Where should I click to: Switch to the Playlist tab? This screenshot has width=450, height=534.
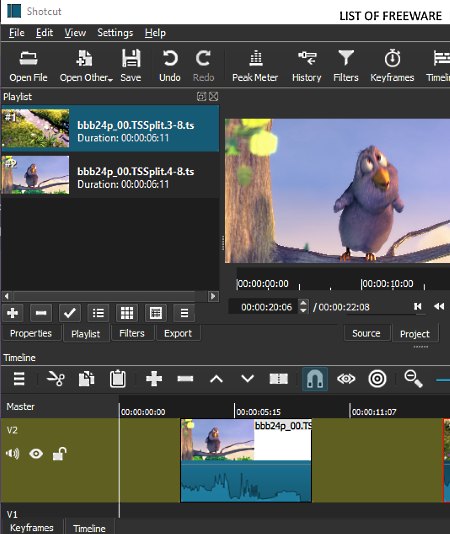[86, 333]
